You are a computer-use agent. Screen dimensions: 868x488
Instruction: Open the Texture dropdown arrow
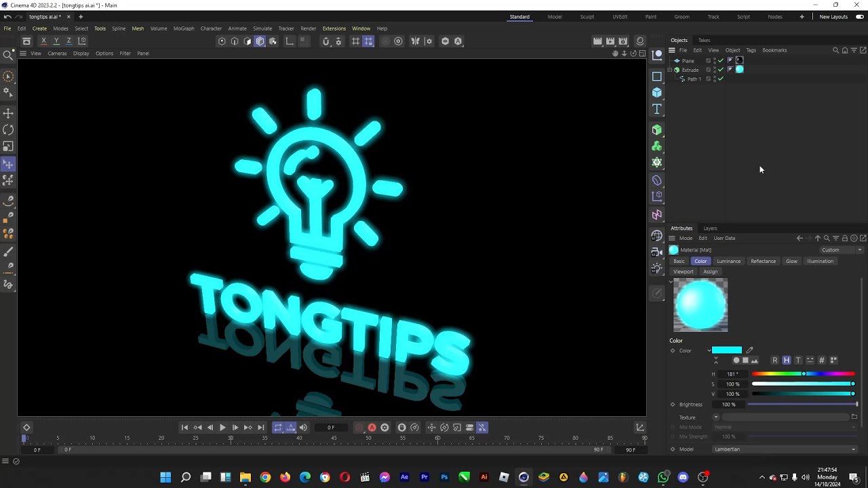point(716,418)
